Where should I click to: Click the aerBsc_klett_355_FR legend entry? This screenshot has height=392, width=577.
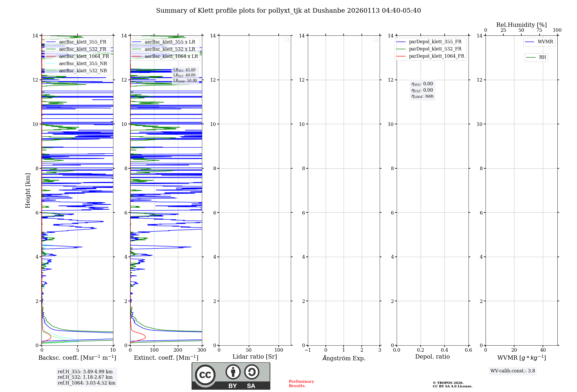[83, 42]
